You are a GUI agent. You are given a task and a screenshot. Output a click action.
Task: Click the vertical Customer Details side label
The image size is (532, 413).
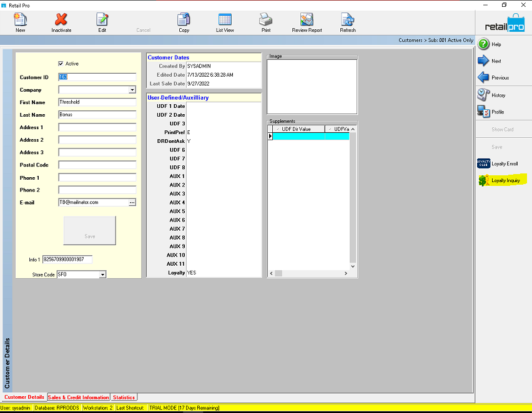[x=7, y=363]
